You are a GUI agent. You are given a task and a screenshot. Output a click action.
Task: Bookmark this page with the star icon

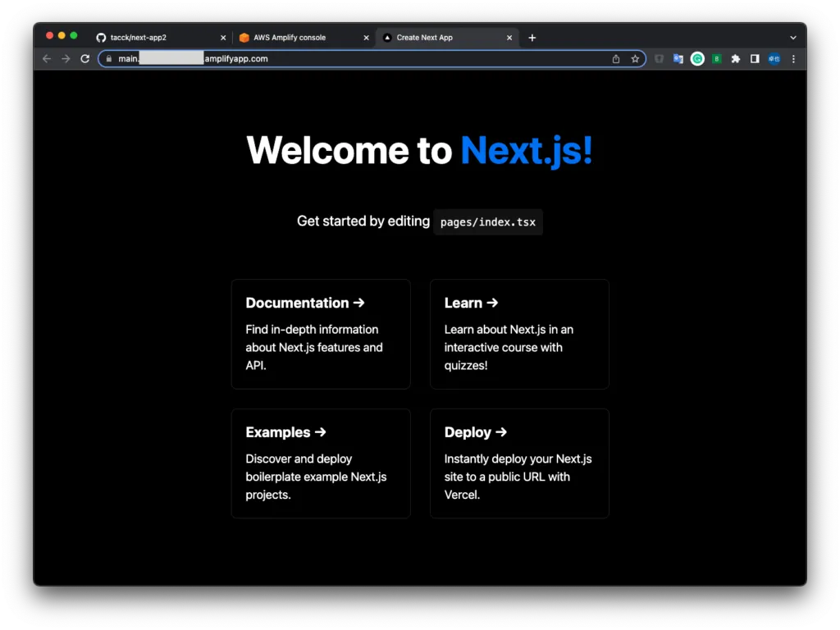pyautogui.click(x=635, y=59)
